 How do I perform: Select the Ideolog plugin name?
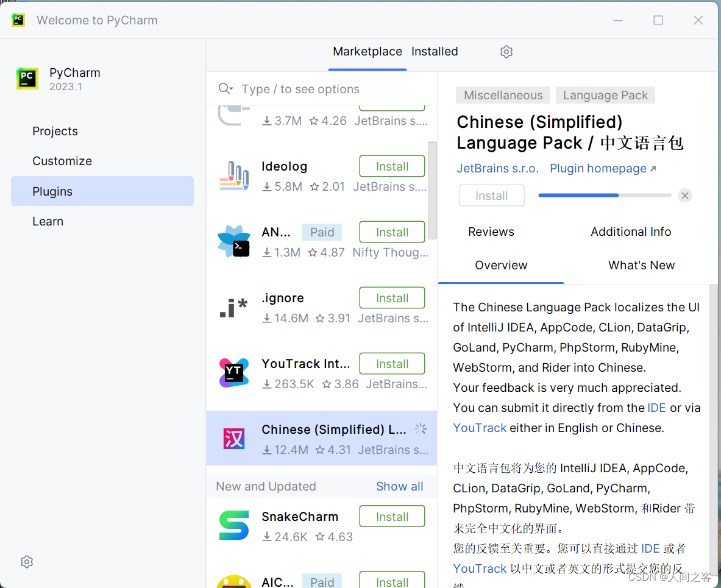[x=284, y=166]
